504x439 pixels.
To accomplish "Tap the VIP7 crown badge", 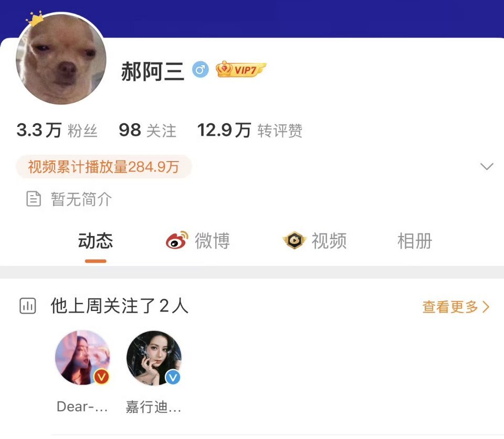I will 240,69.
